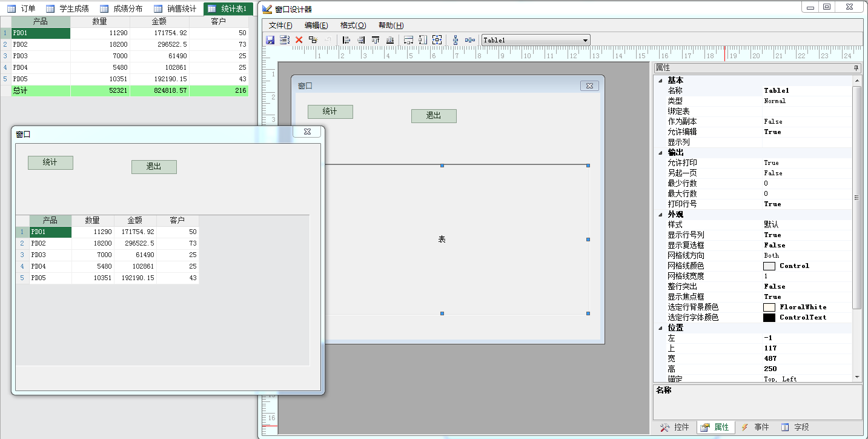Screen dimensions: 868x439
Task: Switch to the 学生成绩 table tab
Action: [67, 8]
